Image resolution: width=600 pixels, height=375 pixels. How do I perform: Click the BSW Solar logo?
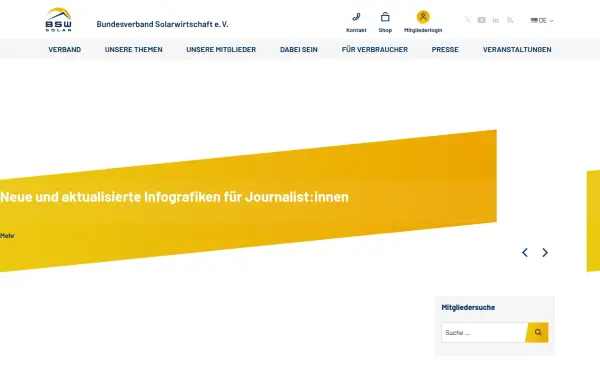coord(59,20)
